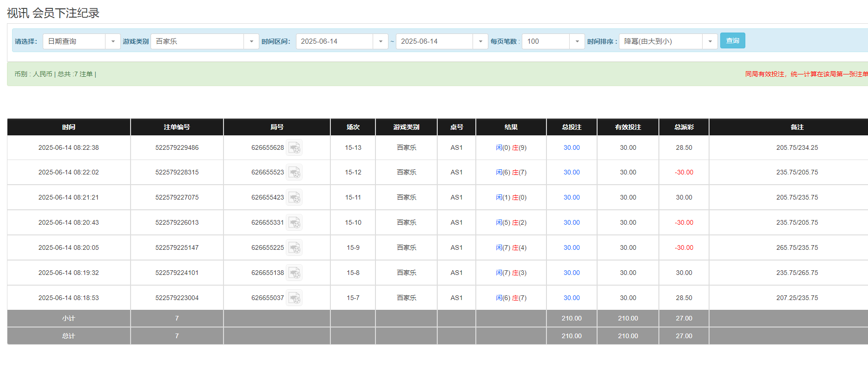The image size is (868, 374).
Task: Click replay icon beside round 626655037
Action: coord(294,298)
